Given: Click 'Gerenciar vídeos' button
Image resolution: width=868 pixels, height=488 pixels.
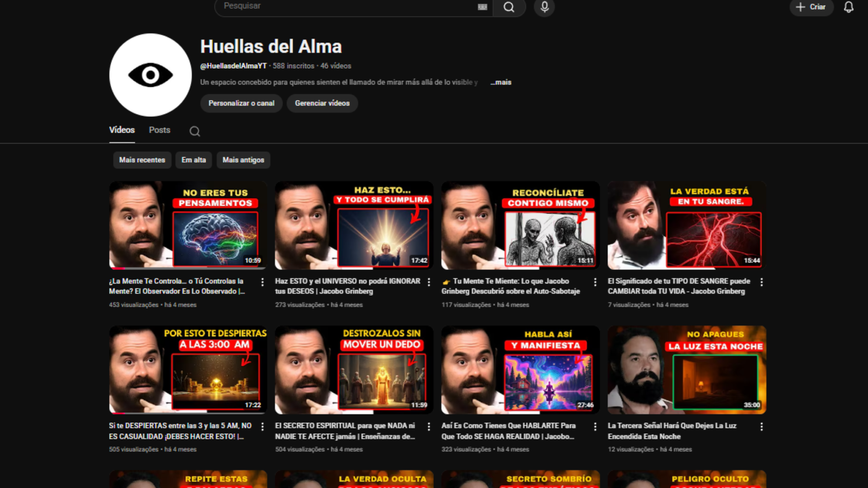Looking at the screenshot, I should (x=322, y=103).
